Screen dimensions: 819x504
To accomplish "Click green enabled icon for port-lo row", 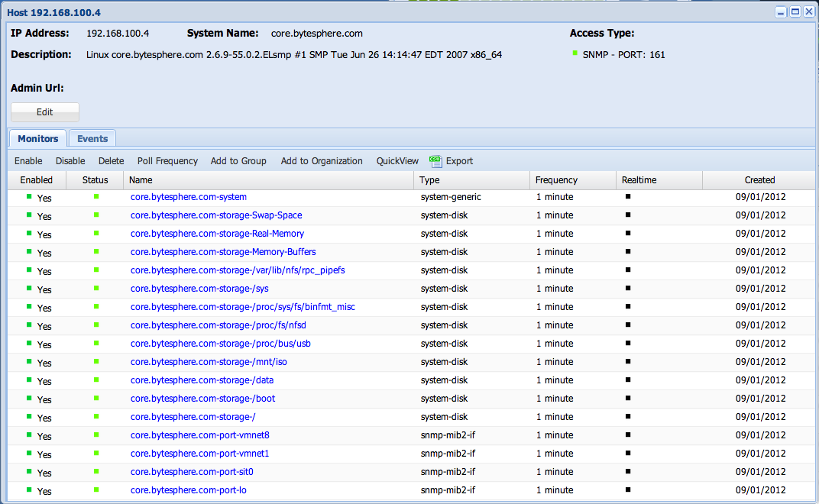I will pos(29,489).
